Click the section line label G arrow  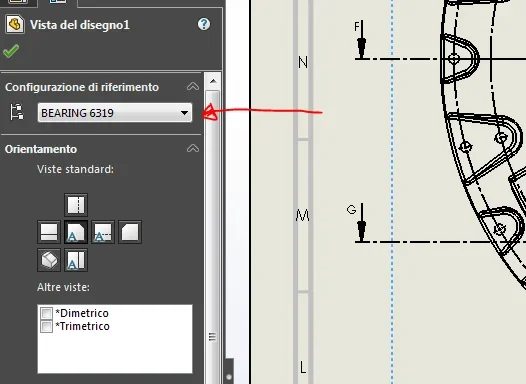pos(361,222)
